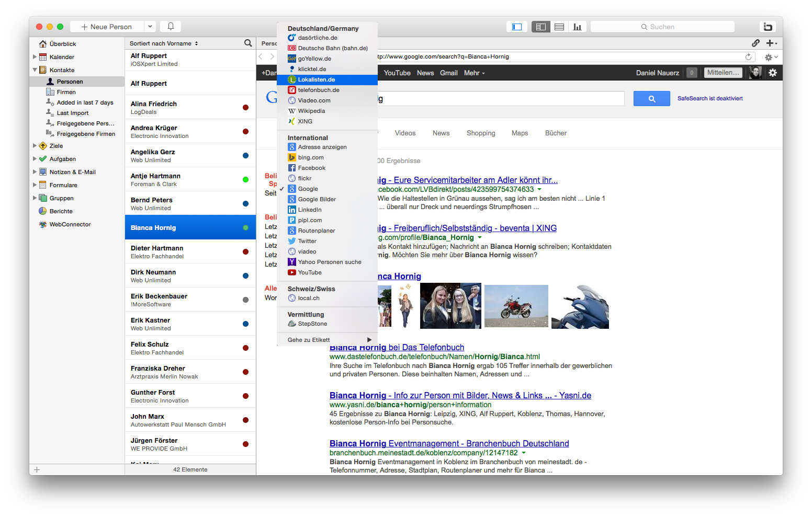This screenshot has width=812, height=517.
Task: Switch to sidebar-only view layout icon
Action: (517, 27)
